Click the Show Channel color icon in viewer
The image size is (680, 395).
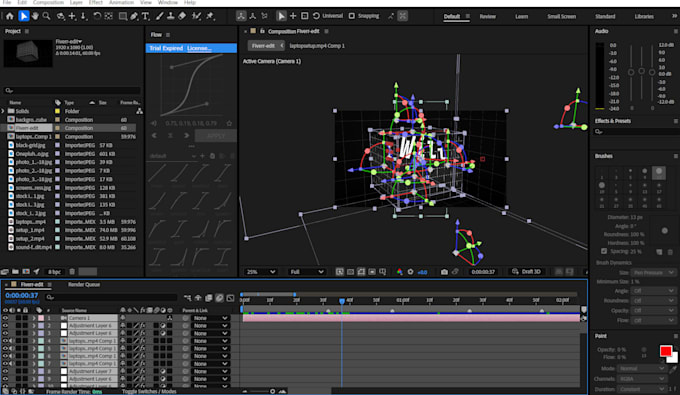coord(399,272)
